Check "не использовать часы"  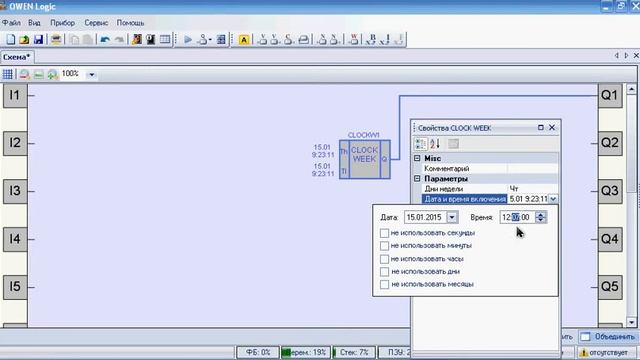click(x=384, y=259)
